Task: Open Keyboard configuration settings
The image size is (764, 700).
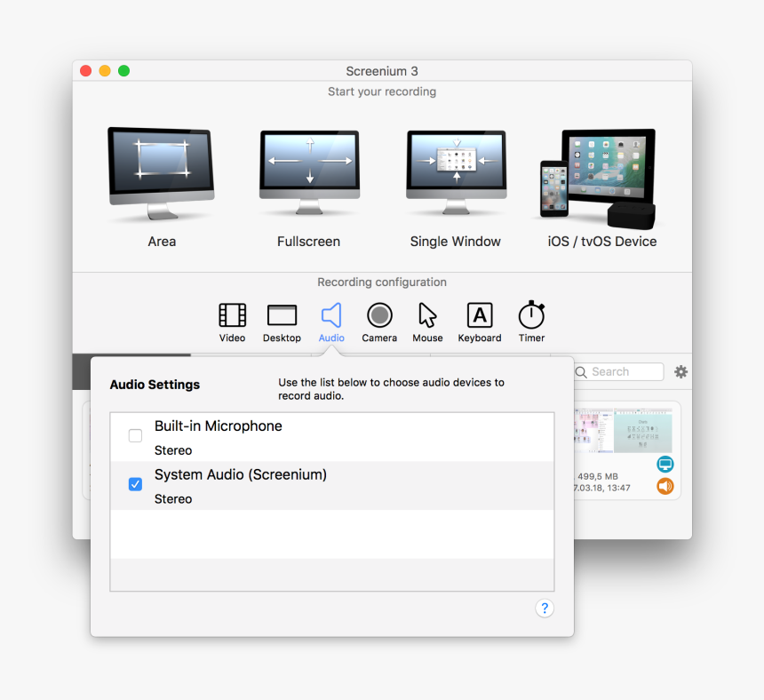Action: pos(480,322)
